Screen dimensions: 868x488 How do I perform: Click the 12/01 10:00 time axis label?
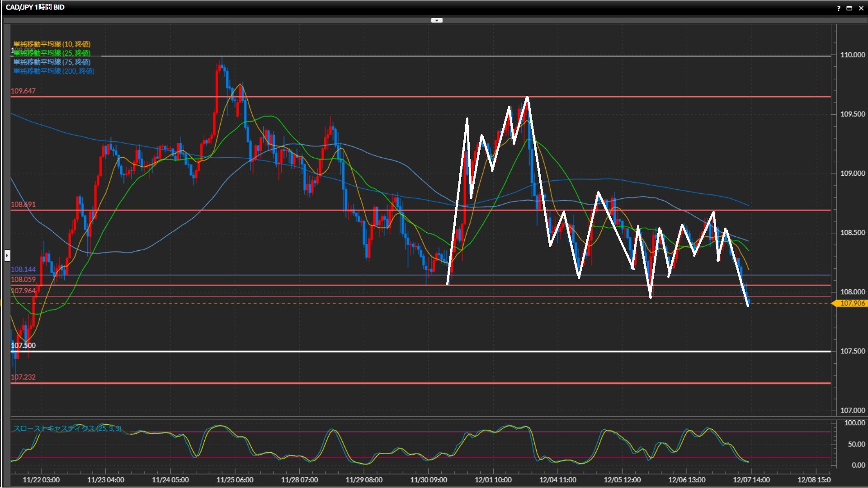point(493,480)
